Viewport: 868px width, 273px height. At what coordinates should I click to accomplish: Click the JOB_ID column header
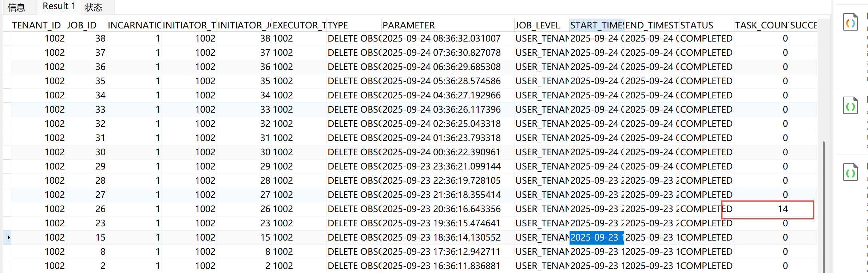[82, 25]
